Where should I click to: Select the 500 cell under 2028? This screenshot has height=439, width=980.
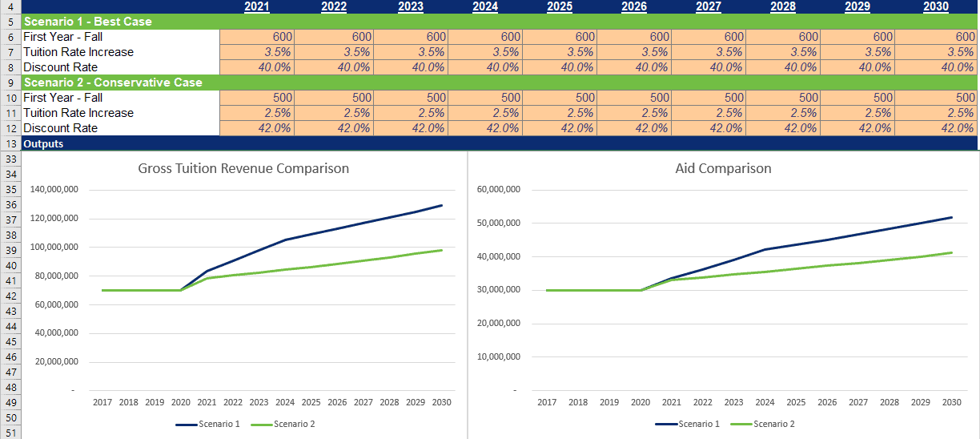783,98
